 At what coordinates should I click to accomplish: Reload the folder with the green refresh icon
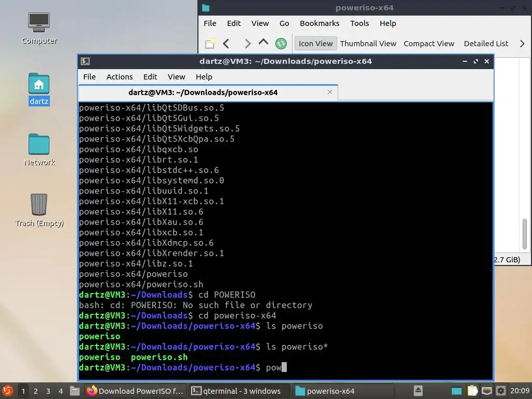point(281,44)
